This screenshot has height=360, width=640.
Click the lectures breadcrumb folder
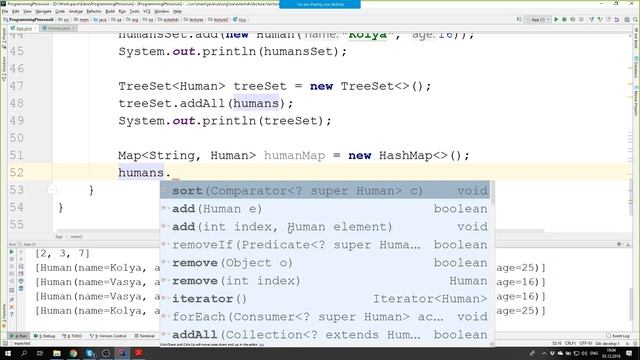point(194,20)
